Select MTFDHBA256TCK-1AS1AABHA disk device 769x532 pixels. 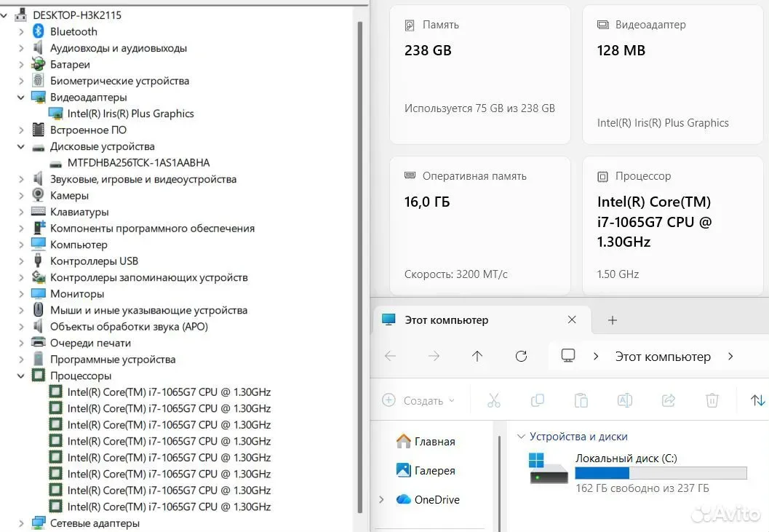tap(138, 163)
